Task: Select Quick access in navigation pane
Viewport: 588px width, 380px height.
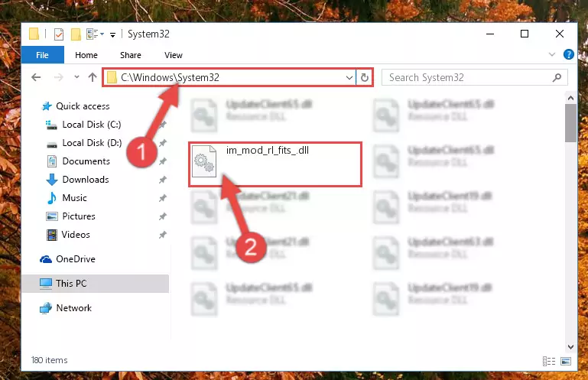Action: tap(83, 106)
